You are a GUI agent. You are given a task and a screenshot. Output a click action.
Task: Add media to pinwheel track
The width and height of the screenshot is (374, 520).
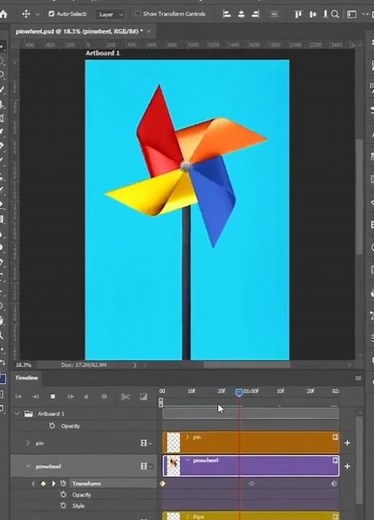pyautogui.click(x=347, y=466)
